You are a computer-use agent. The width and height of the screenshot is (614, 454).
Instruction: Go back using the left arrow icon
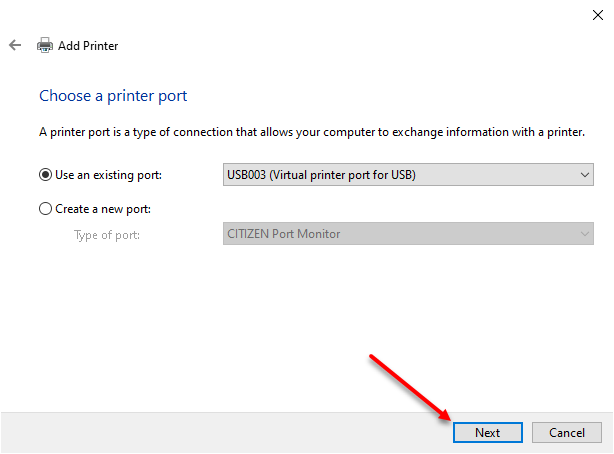pos(15,45)
